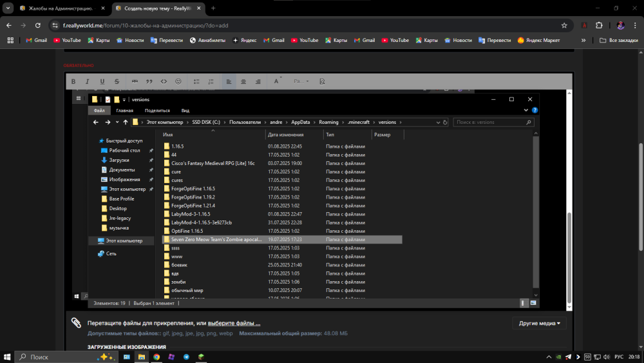Image resolution: width=644 pixels, height=363 pixels.
Task: Open the Chrome profile avatar
Action: tap(621, 26)
